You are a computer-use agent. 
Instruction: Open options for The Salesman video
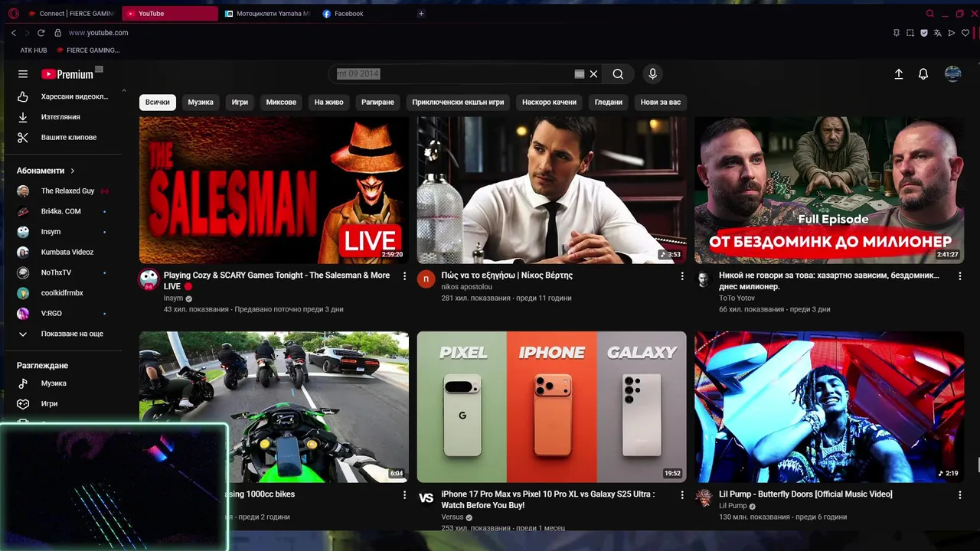[405, 276]
